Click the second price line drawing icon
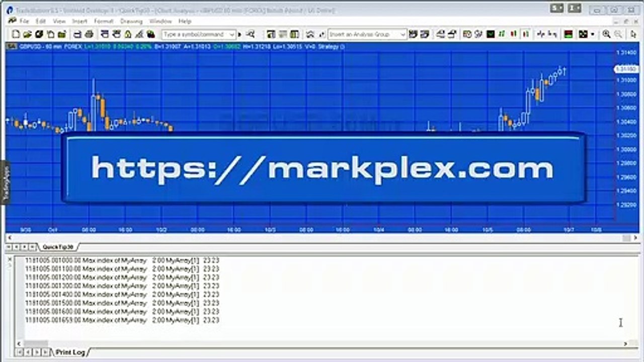 tap(552, 34)
